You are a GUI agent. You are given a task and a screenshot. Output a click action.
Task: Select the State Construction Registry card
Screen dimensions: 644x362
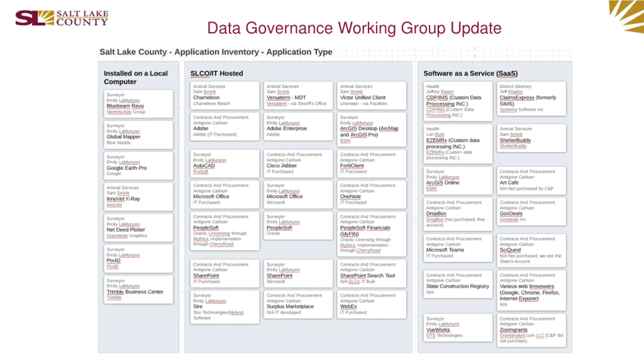458,284
